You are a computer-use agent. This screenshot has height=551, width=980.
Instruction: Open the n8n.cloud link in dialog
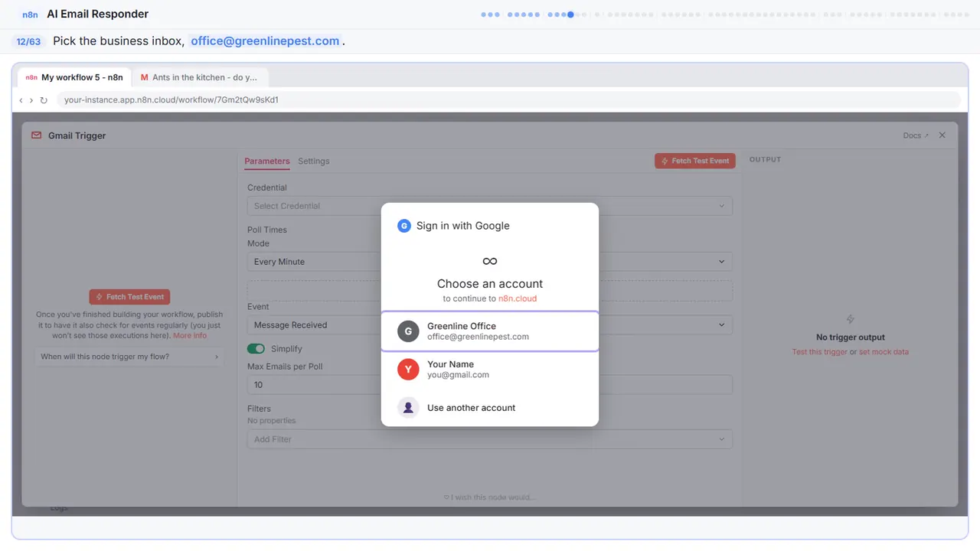pos(518,298)
